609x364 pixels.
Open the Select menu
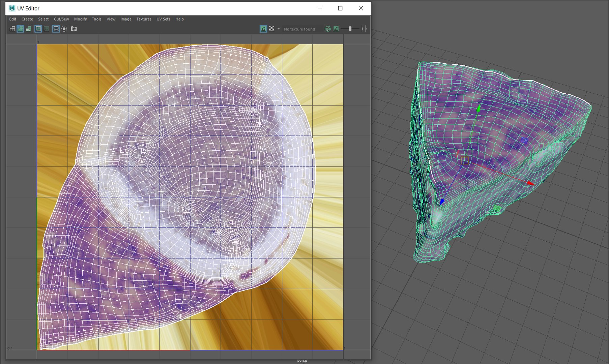point(43,19)
